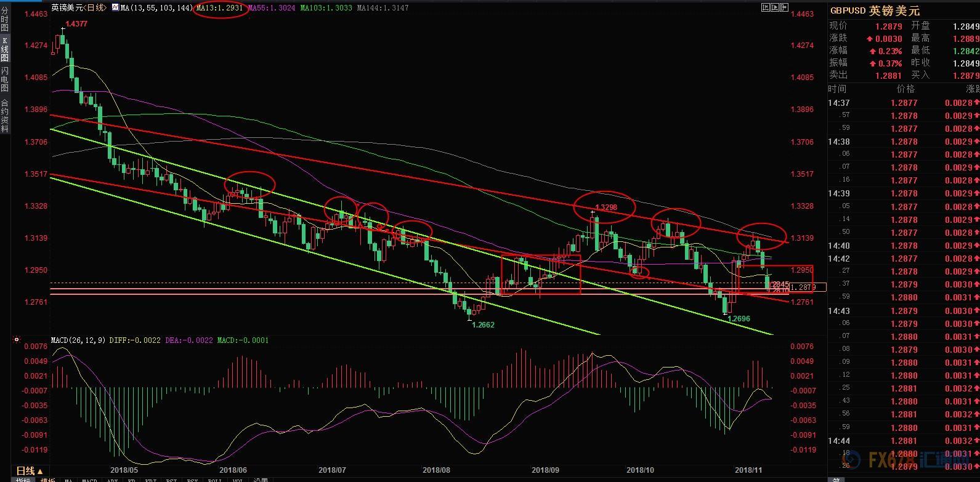Select the 指标 bottom tab
The image size is (980, 482).
tap(23, 480)
